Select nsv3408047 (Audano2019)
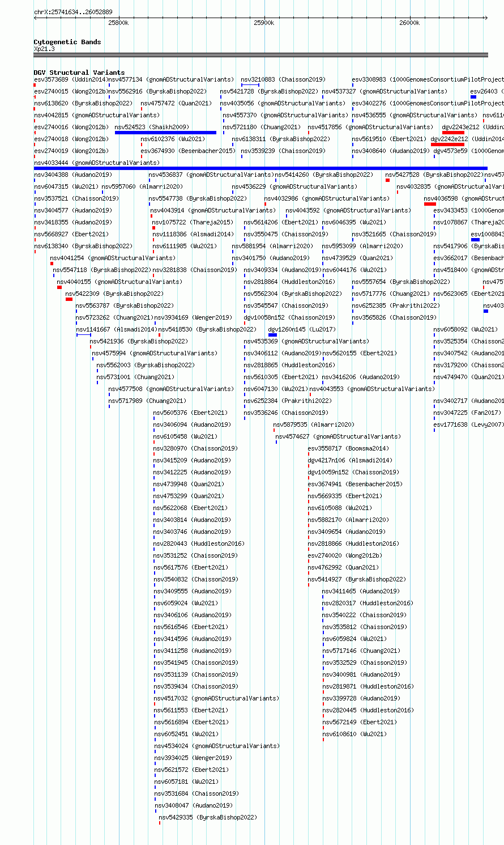 pyautogui.click(x=193, y=805)
